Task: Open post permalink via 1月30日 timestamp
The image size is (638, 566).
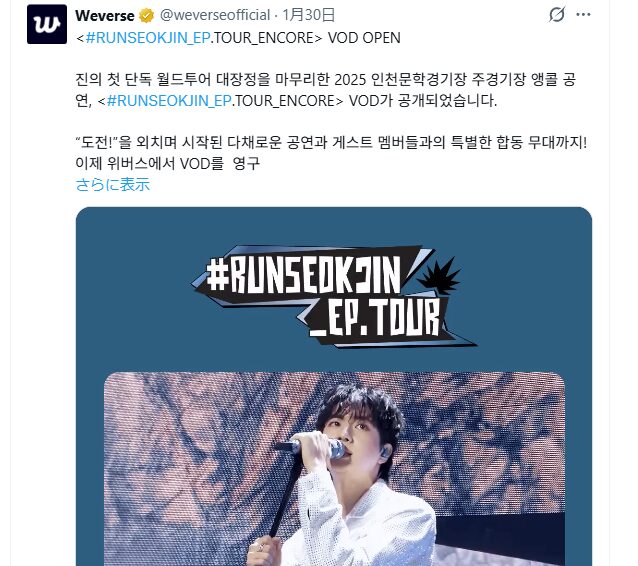Action: point(308,15)
